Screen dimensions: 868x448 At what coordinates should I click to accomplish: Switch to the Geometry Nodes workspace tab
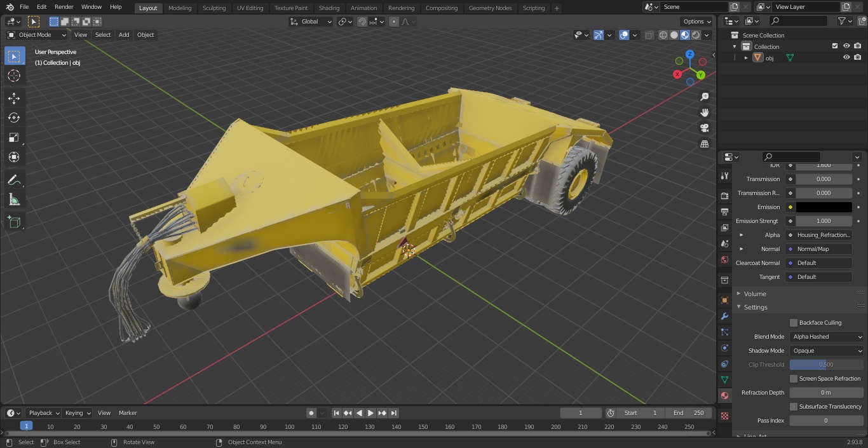tap(490, 8)
